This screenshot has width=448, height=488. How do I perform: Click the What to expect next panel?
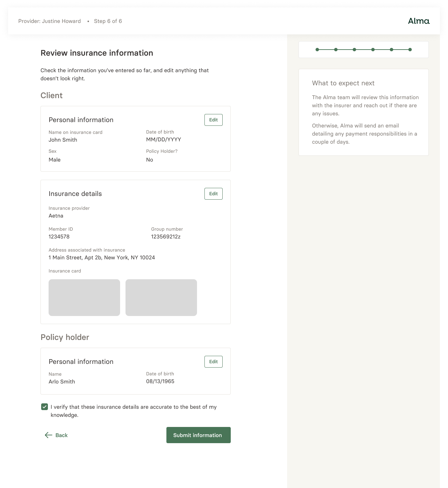pyautogui.click(x=363, y=112)
